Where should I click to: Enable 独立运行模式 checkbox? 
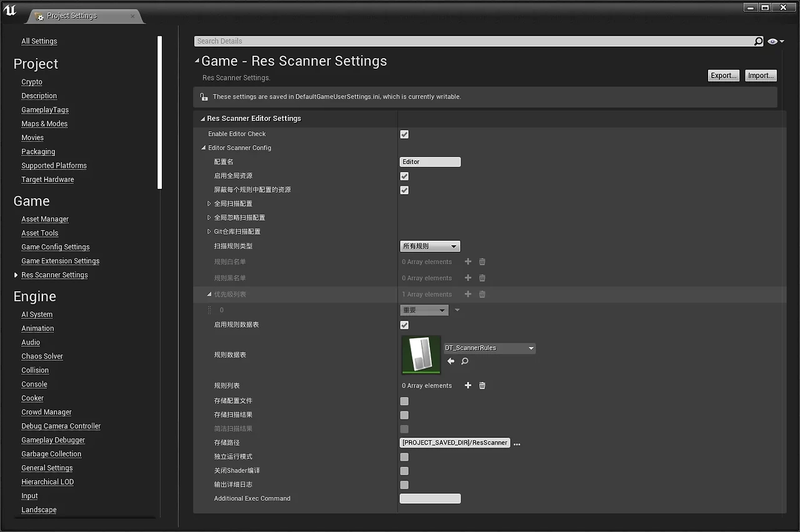(x=404, y=457)
